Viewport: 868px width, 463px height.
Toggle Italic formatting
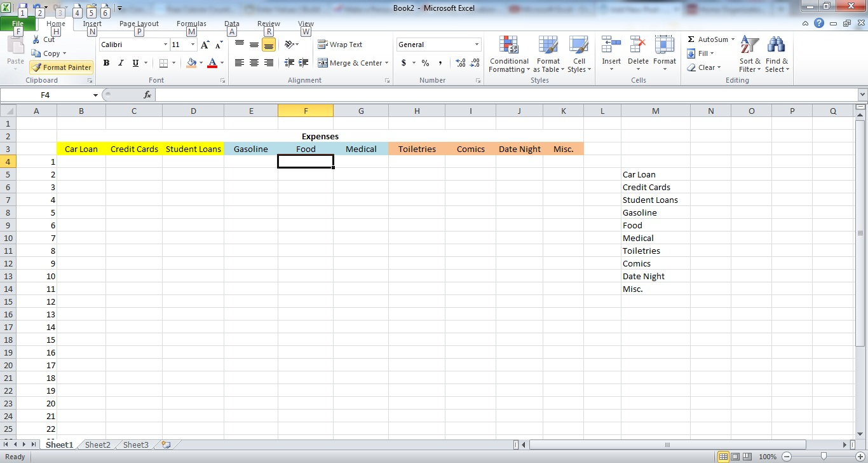[x=121, y=63]
